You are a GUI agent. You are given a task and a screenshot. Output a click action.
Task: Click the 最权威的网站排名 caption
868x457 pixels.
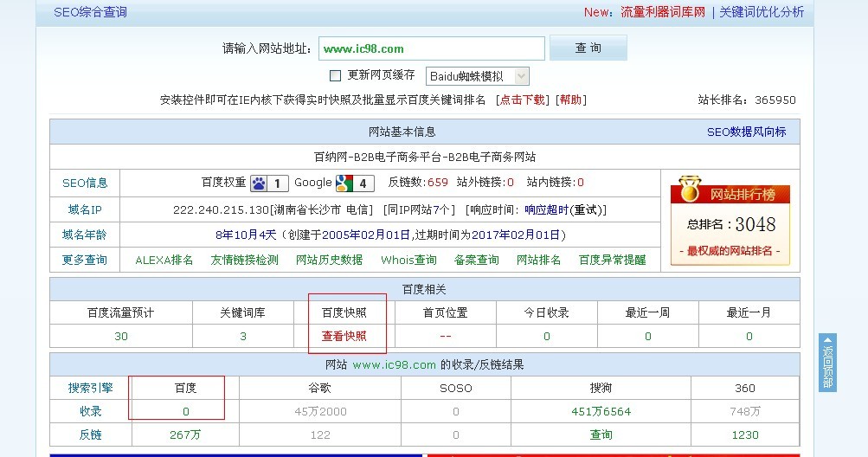(x=730, y=251)
